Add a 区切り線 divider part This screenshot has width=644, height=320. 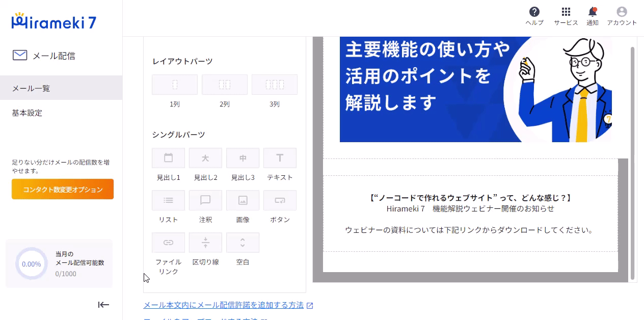click(x=205, y=243)
